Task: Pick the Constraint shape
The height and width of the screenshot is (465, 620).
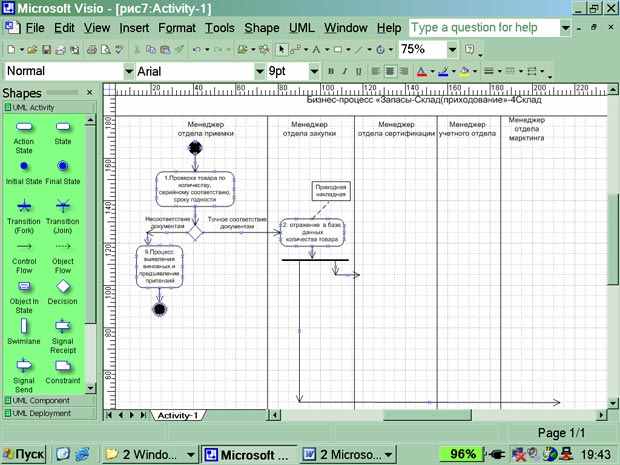Action: [x=63, y=372]
